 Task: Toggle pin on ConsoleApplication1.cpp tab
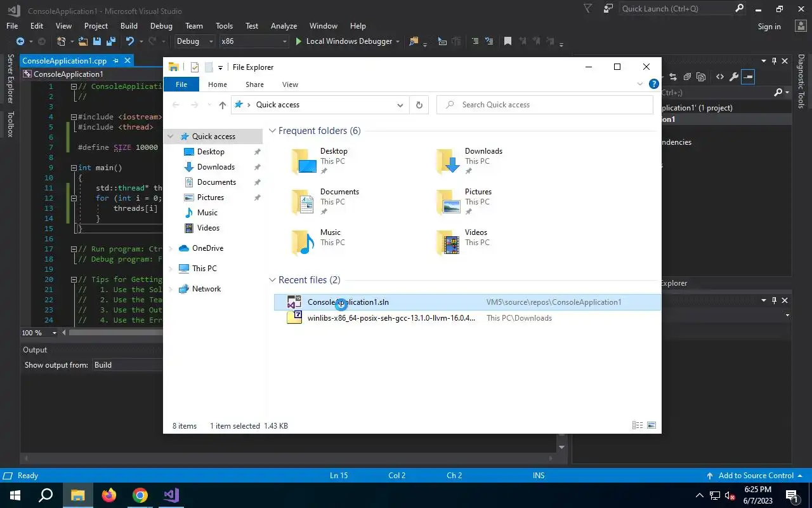[x=115, y=61]
